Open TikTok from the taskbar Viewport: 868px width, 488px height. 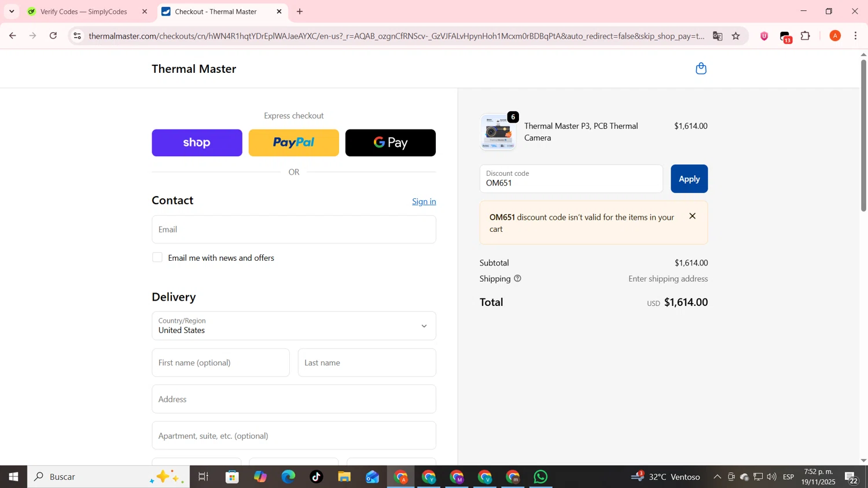coord(317,477)
